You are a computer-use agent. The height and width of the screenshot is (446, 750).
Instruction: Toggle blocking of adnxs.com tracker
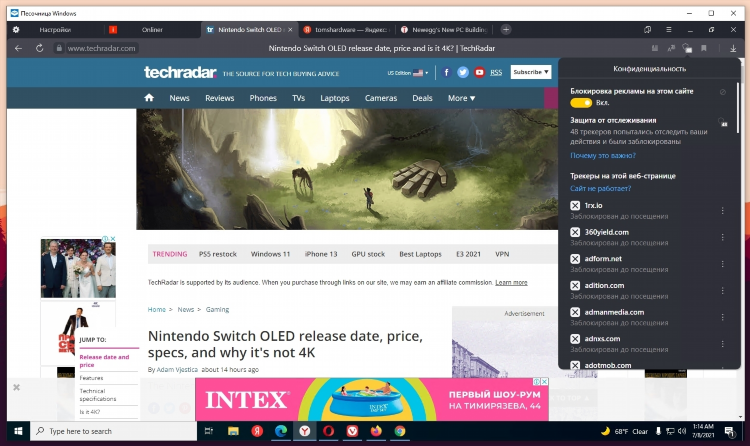[575, 339]
